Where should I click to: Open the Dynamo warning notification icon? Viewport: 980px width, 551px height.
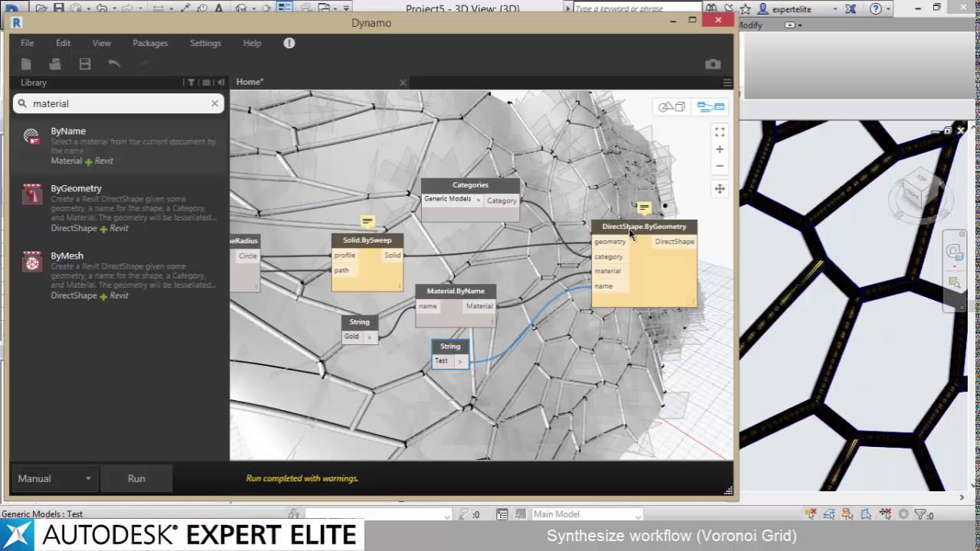click(289, 43)
